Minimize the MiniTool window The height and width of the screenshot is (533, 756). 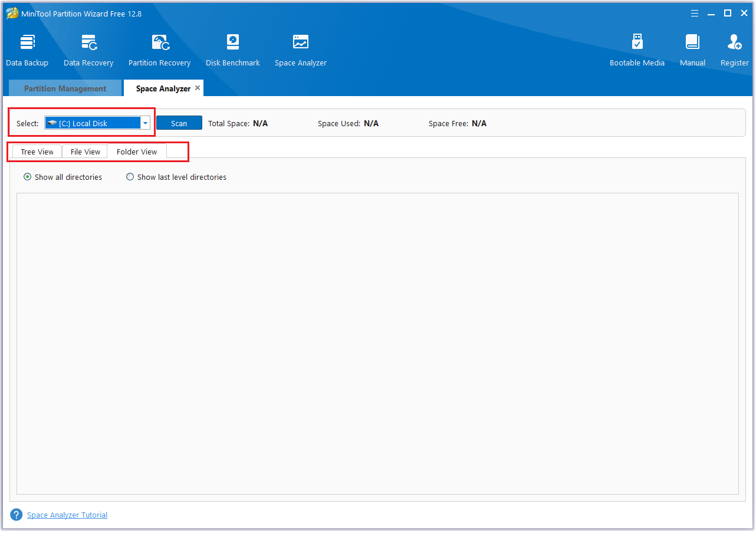711,13
